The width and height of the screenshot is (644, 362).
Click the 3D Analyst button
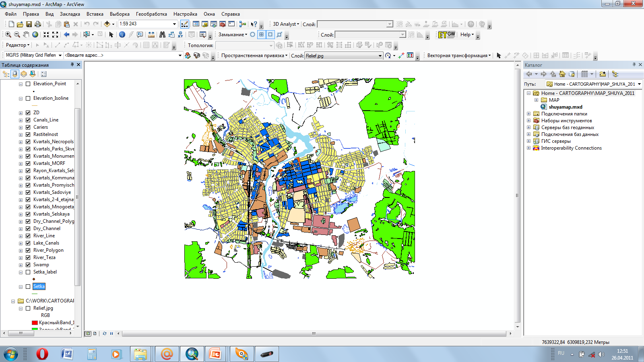click(286, 24)
